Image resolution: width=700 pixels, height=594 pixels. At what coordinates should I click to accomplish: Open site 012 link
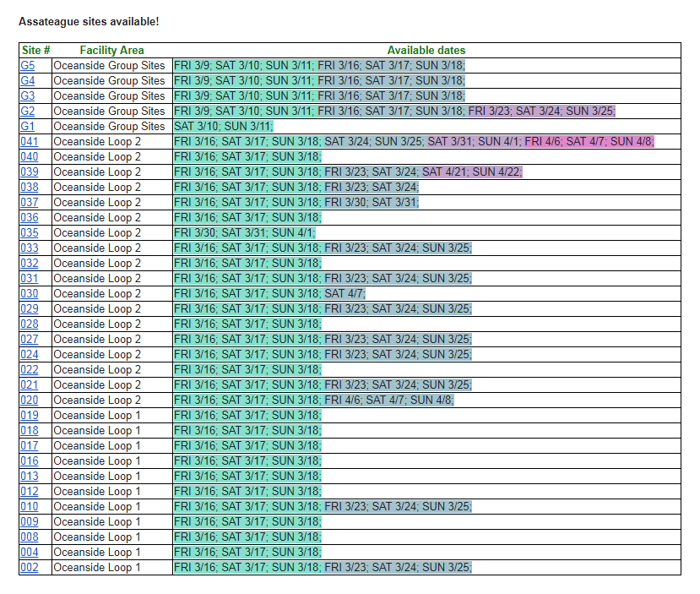tap(29, 491)
